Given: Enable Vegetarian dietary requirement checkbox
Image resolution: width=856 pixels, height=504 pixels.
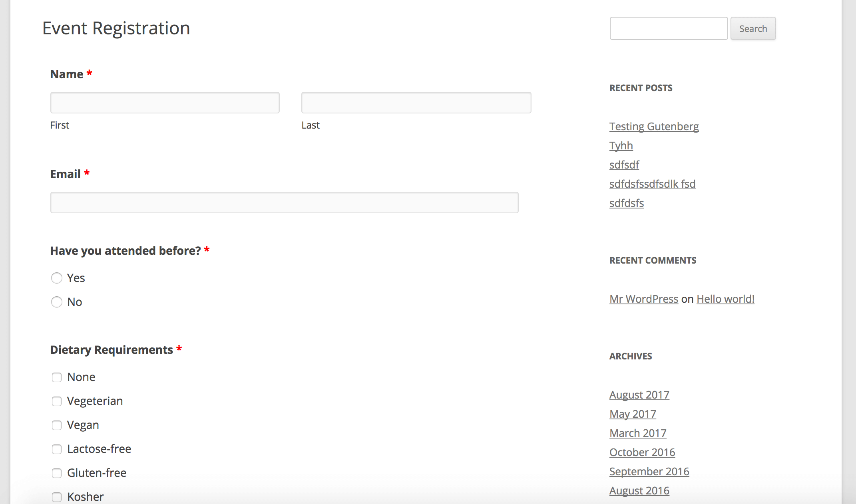Looking at the screenshot, I should (x=56, y=400).
